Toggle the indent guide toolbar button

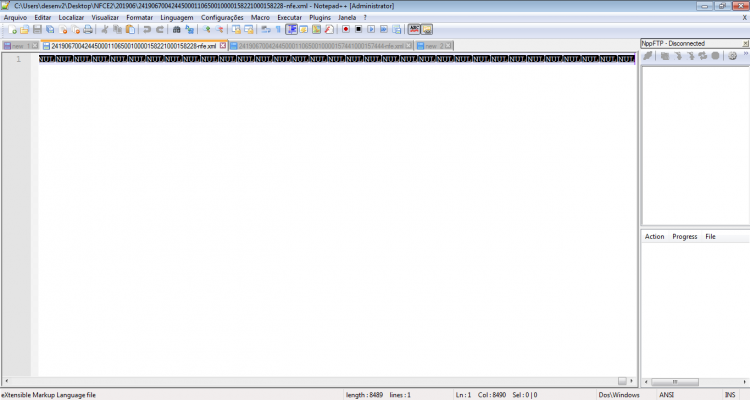click(x=291, y=30)
